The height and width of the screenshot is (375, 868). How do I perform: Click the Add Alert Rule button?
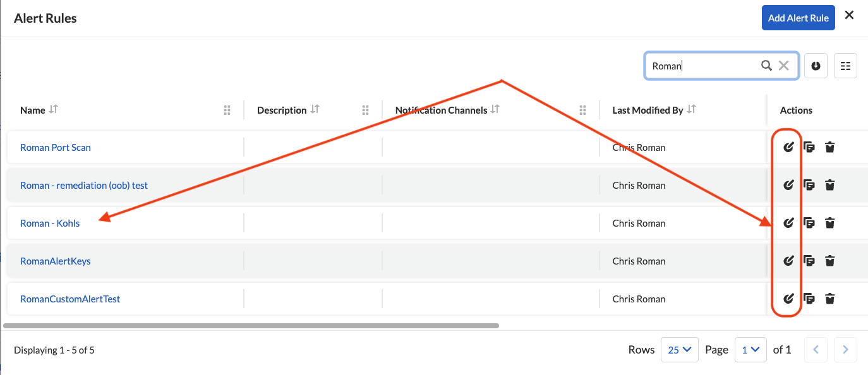pyautogui.click(x=798, y=18)
